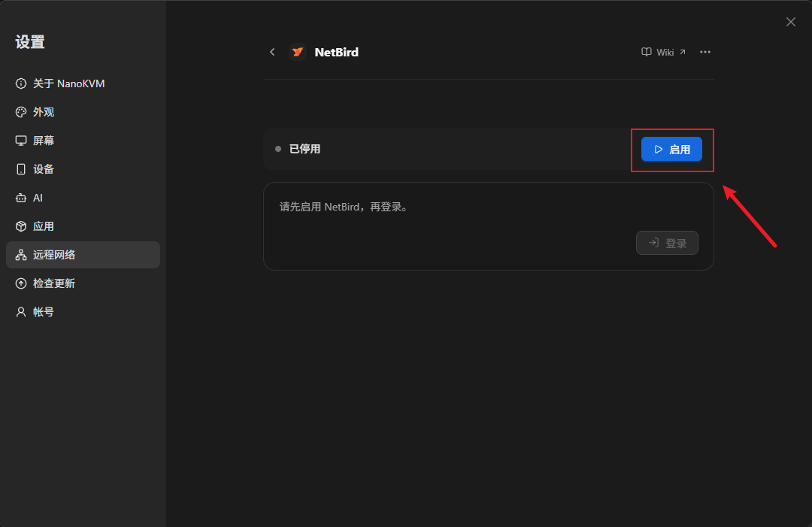Go back using the left chevron arrow
812x527 pixels.
click(272, 52)
